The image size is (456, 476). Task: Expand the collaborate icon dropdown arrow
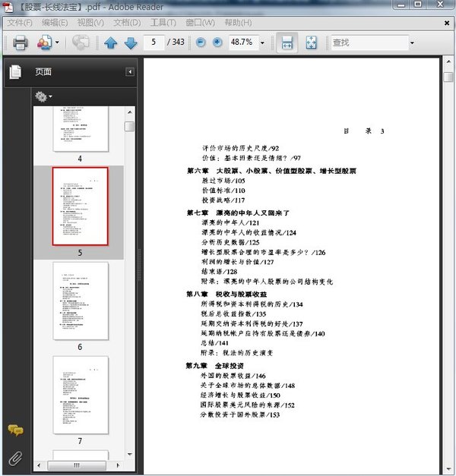click(57, 43)
